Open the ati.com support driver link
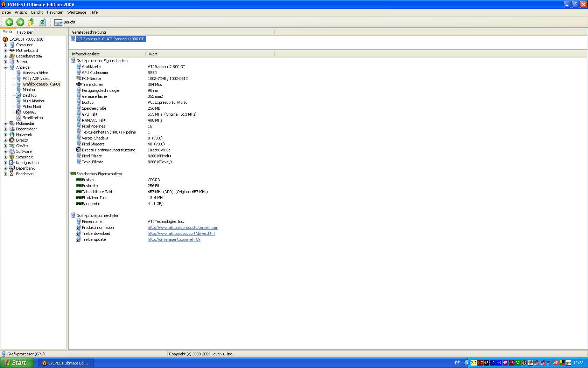 (x=181, y=233)
